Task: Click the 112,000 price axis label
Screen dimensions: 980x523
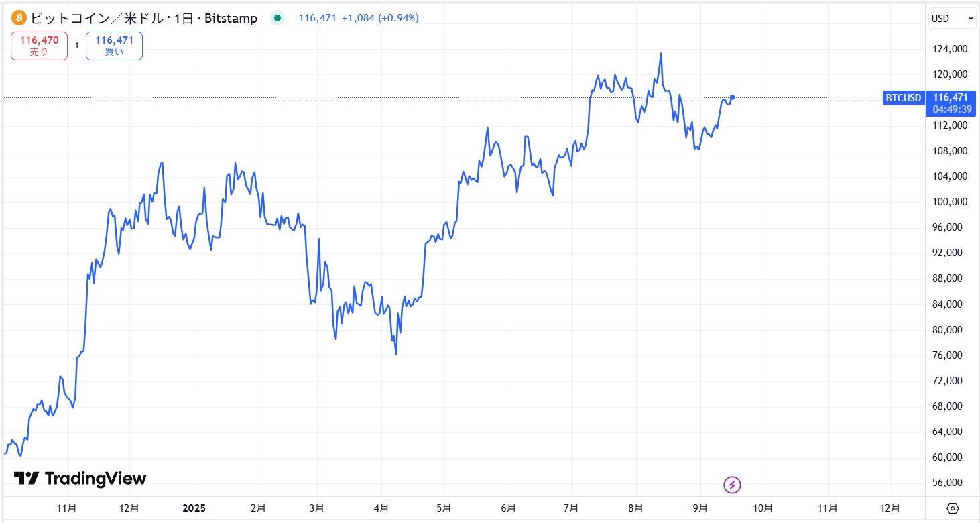Action: [x=948, y=125]
